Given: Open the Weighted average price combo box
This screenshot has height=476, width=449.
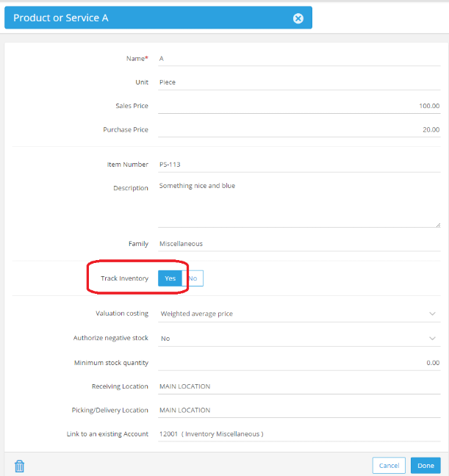Looking at the screenshot, I should pos(299,314).
